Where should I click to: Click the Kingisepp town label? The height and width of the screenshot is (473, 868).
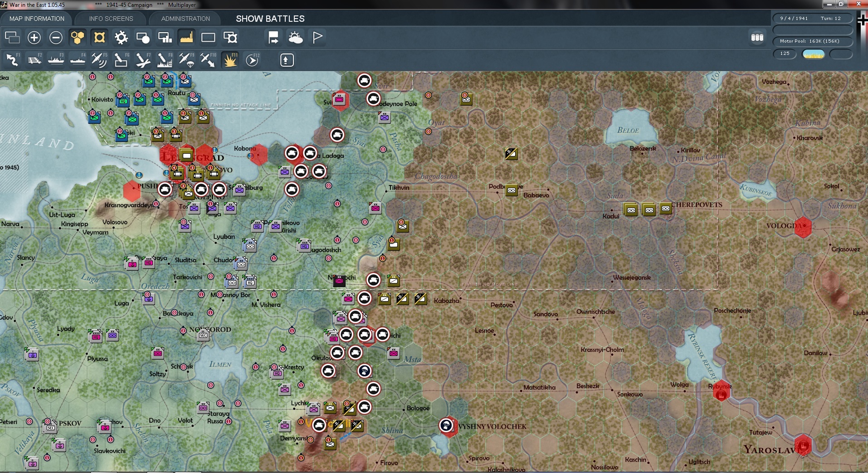coord(74,224)
